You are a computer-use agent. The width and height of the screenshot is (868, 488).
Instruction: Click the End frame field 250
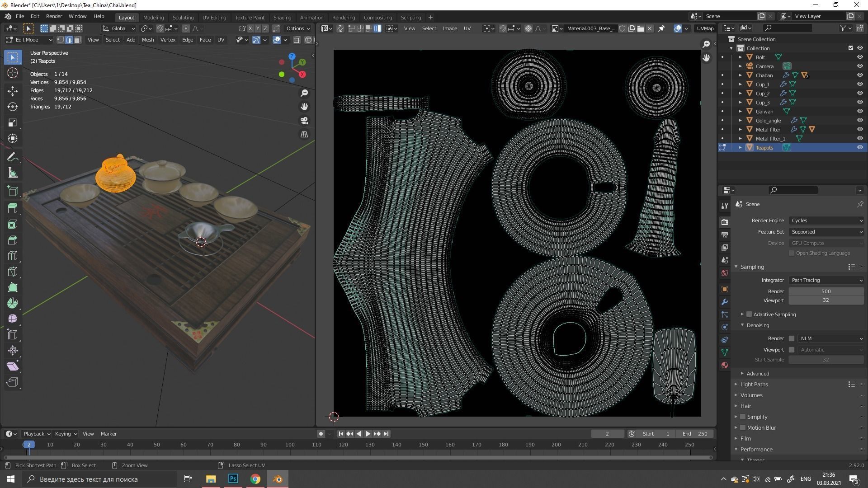pos(695,434)
